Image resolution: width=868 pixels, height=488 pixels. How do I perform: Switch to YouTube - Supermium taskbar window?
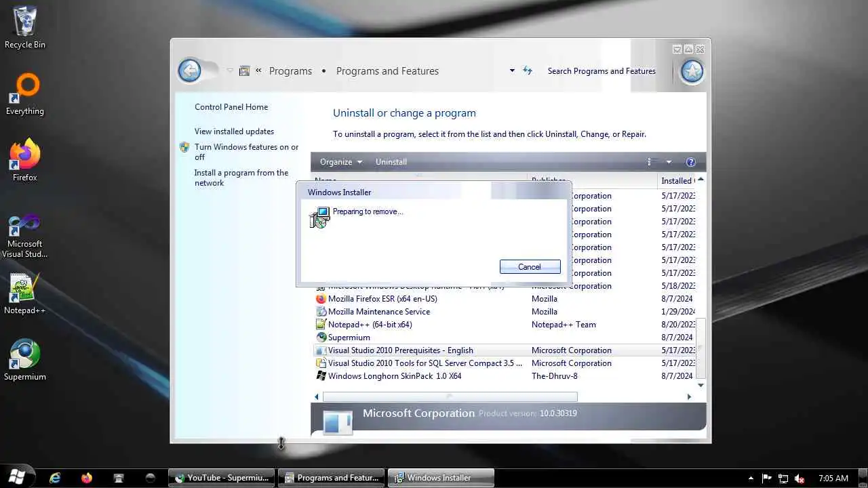pyautogui.click(x=221, y=478)
